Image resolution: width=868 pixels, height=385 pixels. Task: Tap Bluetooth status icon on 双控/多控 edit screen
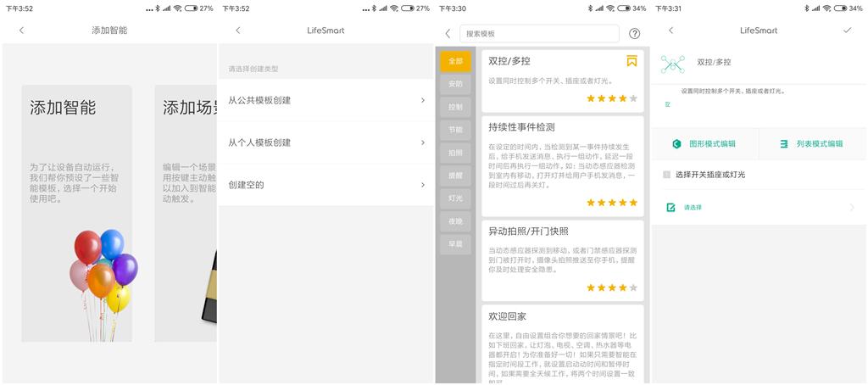coord(807,8)
